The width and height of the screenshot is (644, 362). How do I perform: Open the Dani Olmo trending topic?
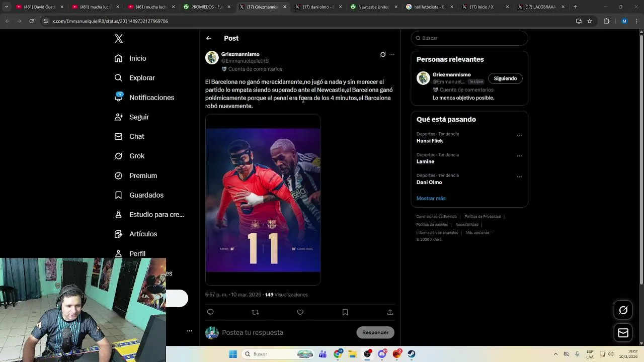(x=429, y=182)
